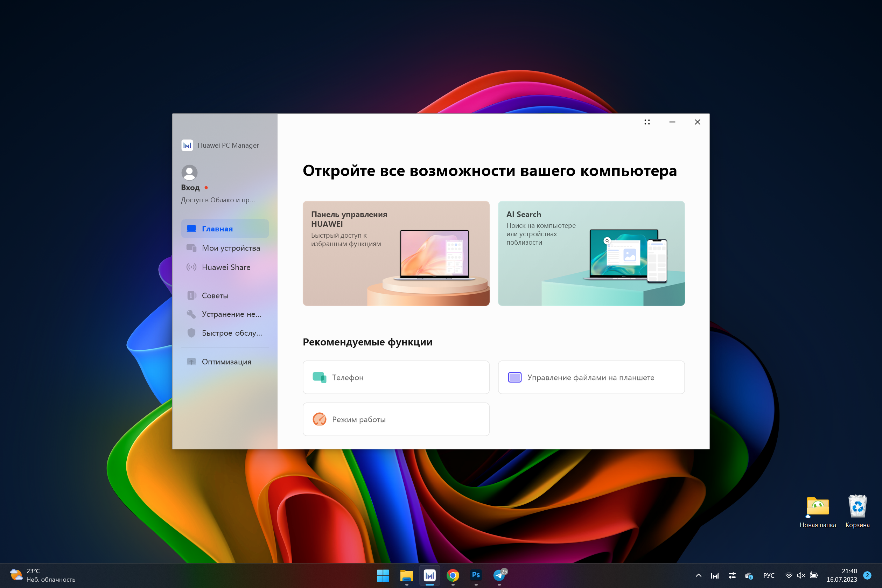This screenshot has height=588, width=882.
Task: Click PC Manager icon in taskbar
Action: [x=429, y=575]
